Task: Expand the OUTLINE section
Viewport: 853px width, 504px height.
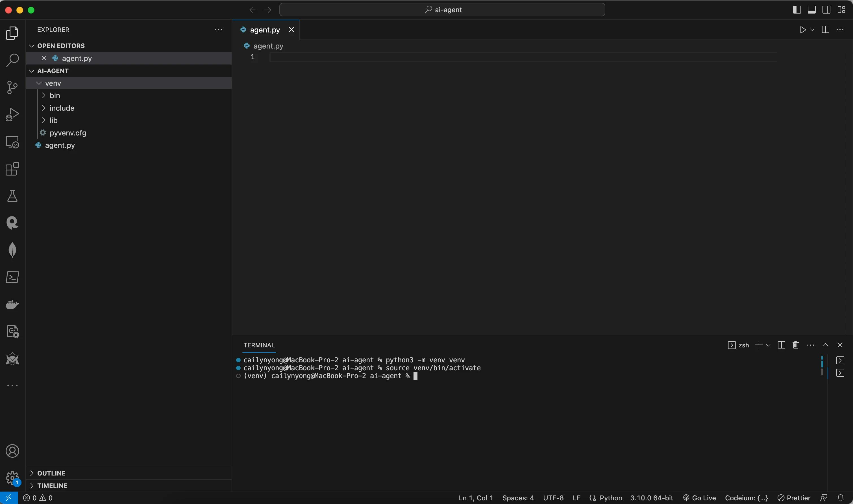Action: click(51, 473)
